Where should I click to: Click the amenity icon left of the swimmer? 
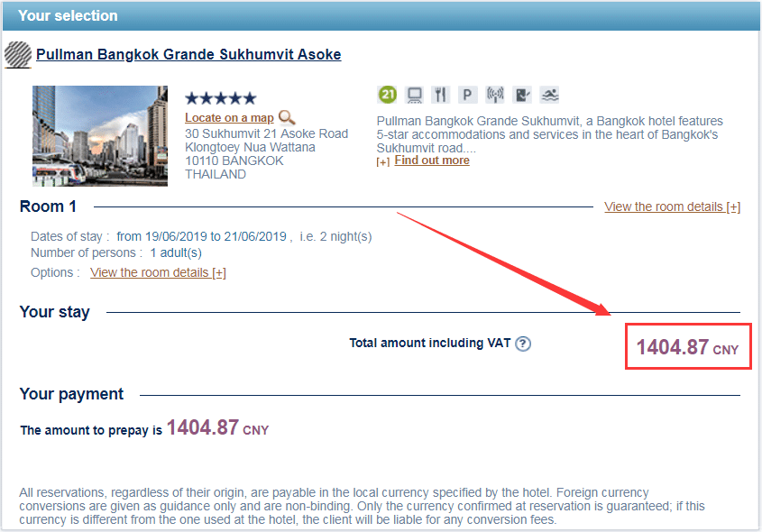tap(522, 95)
